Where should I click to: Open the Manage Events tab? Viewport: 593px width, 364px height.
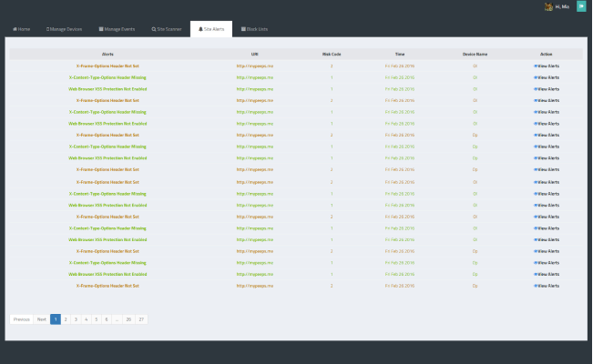tap(117, 29)
